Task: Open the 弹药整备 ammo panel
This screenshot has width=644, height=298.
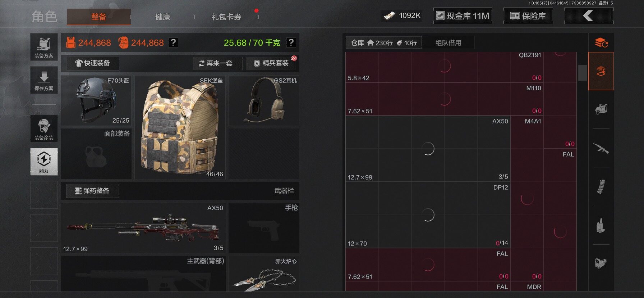Action: [92, 191]
